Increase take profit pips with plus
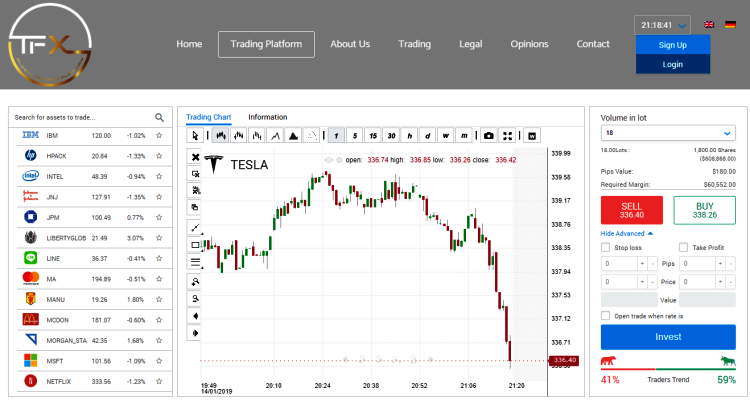The image size is (750, 400). pos(720,264)
